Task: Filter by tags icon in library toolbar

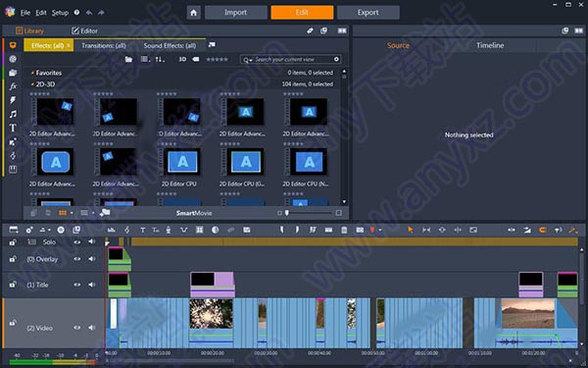Action: coord(196,59)
